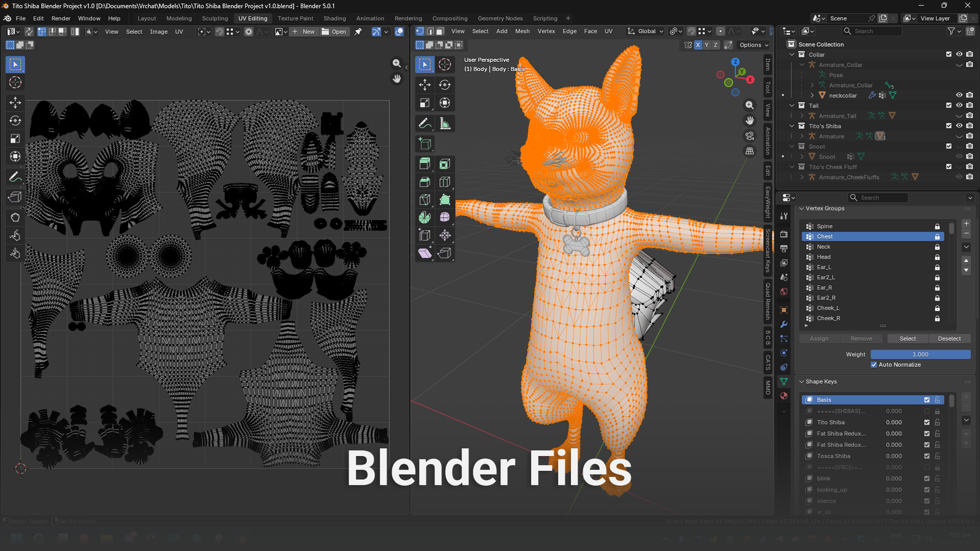Click the Assign button under Vertex Groups
980x551 pixels.
[x=819, y=338]
